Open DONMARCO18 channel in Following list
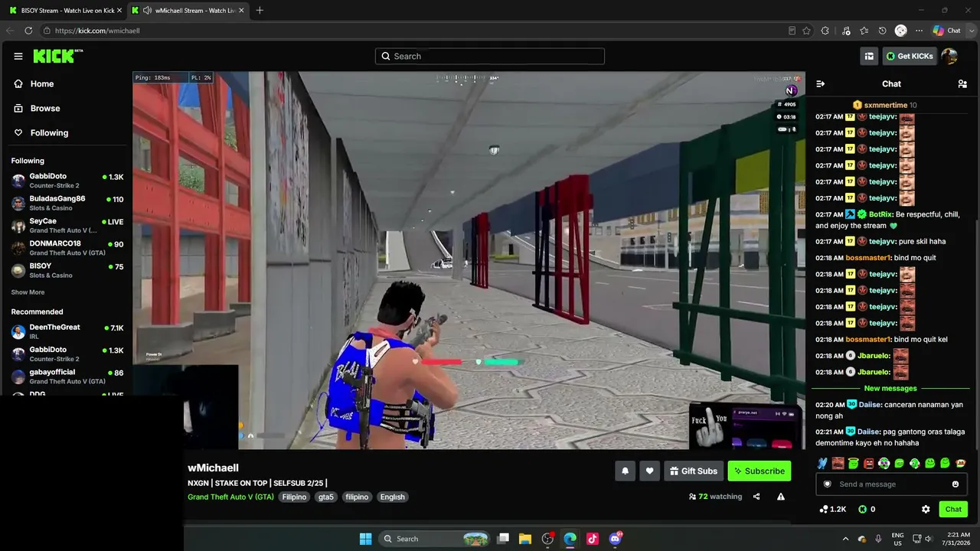 [67, 248]
